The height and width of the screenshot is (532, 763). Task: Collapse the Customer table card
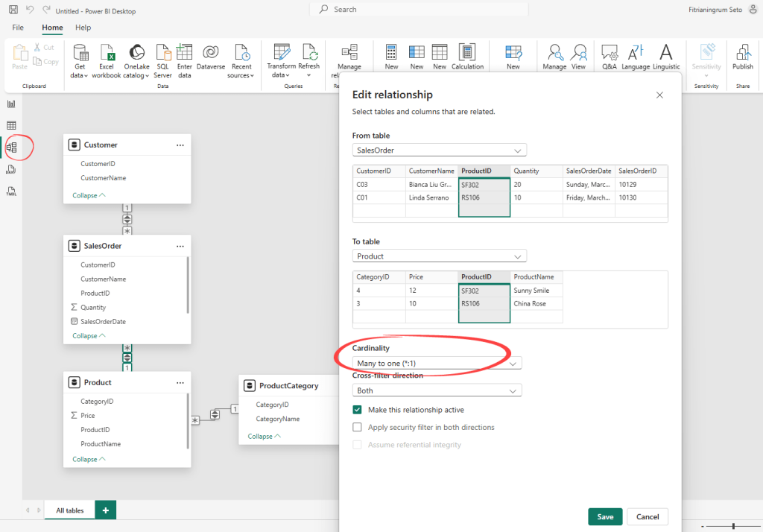(89, 194)
